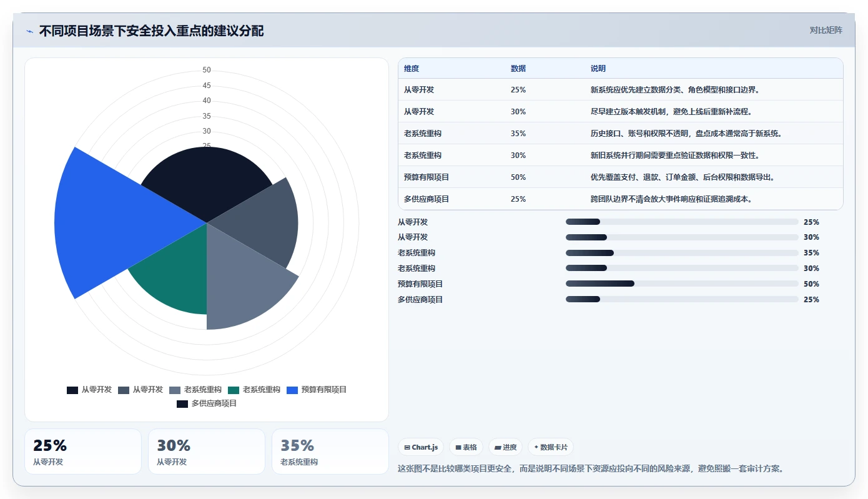Toggle the second 从零开发 legend entry with slate swatch

141,390
